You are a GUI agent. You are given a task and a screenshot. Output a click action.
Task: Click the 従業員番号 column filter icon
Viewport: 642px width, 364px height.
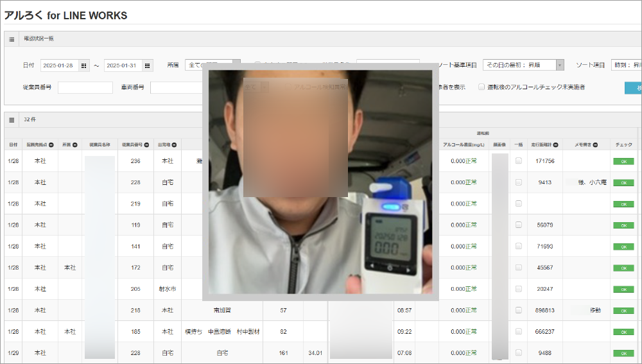tap(147, 144)
